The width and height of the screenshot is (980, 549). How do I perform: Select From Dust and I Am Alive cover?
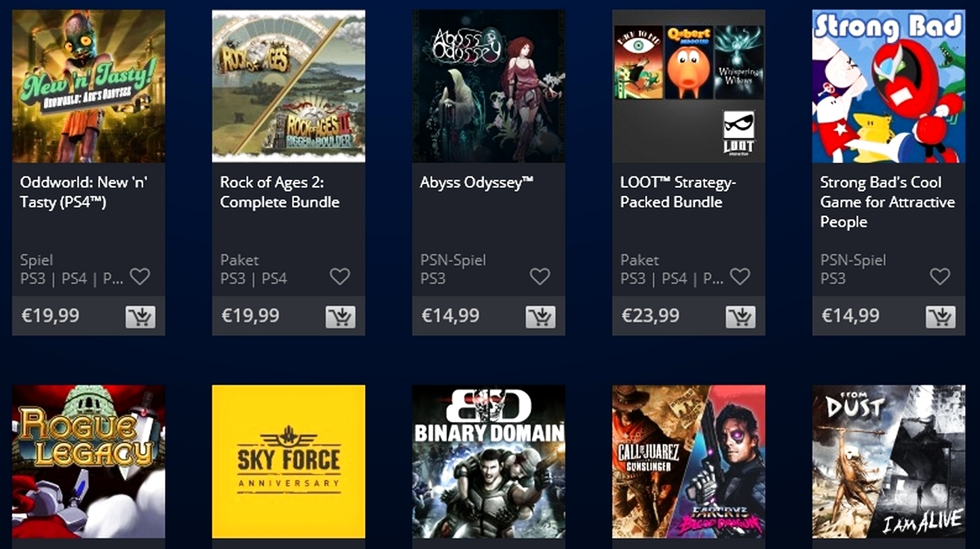(x=888, y=461)
